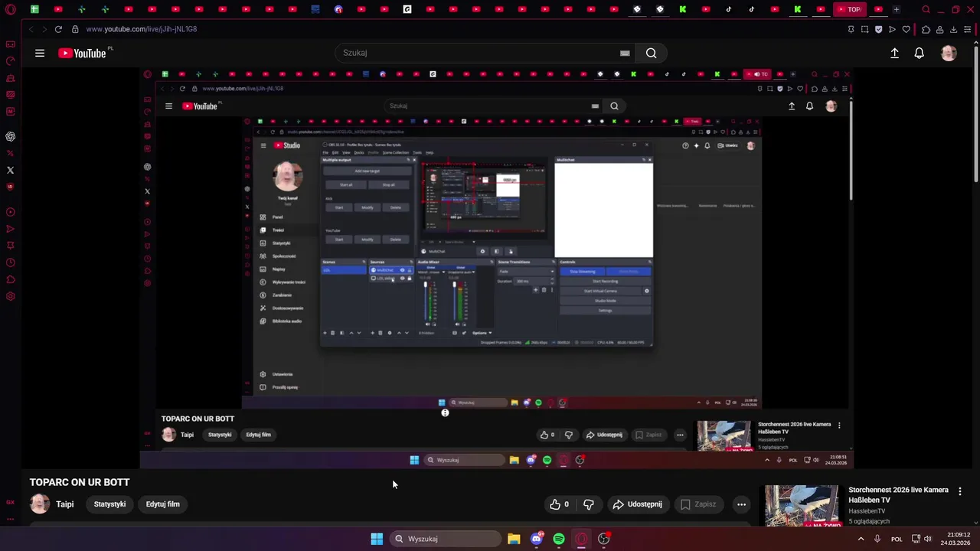
Task: Click the site padlock icon
Action: coord(75,29)
